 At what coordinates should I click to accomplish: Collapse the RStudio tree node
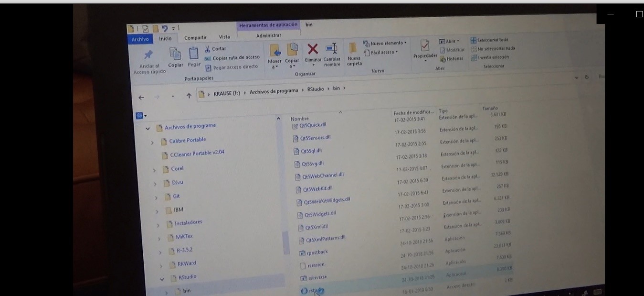[162, 279]
